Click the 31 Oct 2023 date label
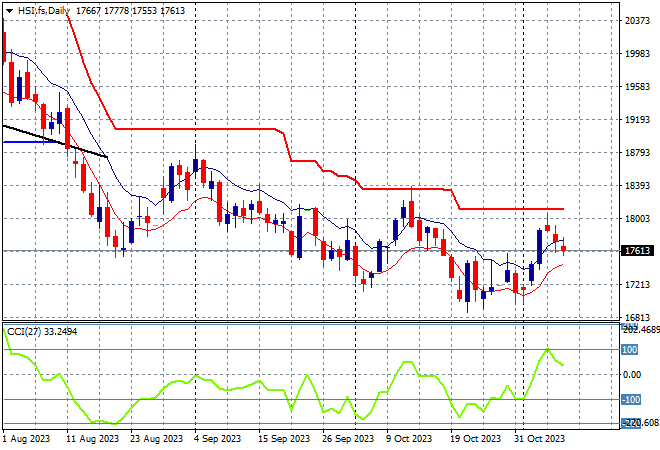660x450 pixels. (540, 439)
